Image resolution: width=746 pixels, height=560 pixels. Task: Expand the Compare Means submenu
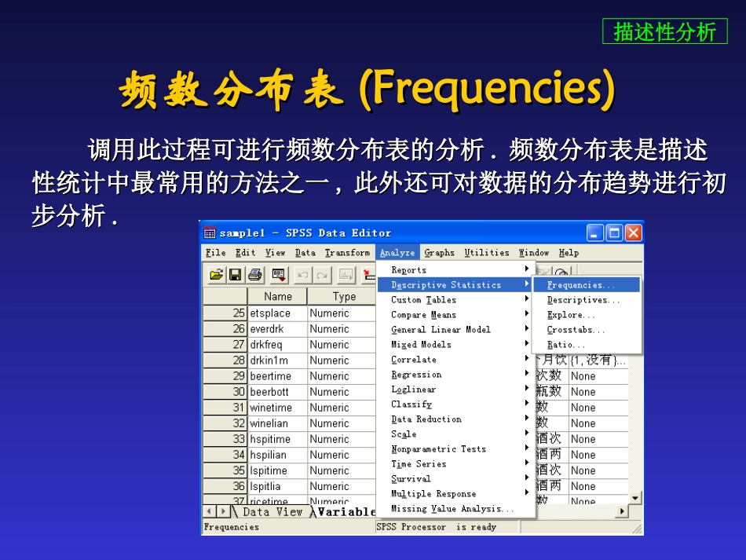456,314
